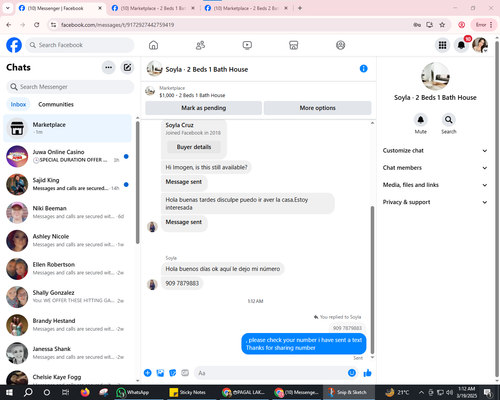
Task: Open more actions plus icon in composer
Action: 148,373
